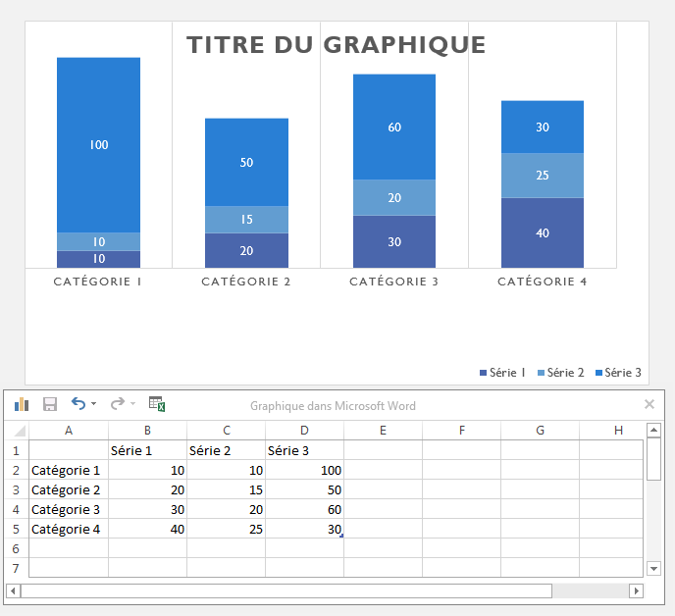This screenshot has width=675, height=616.
Task: Click axis label CATÉGORIE 2
Action: [246, 282]
